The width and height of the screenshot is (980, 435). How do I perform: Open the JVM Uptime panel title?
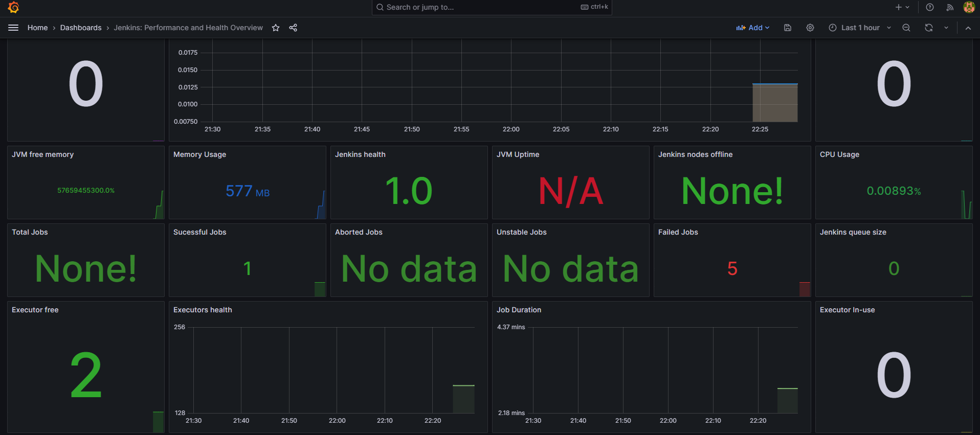coord(518,154)
